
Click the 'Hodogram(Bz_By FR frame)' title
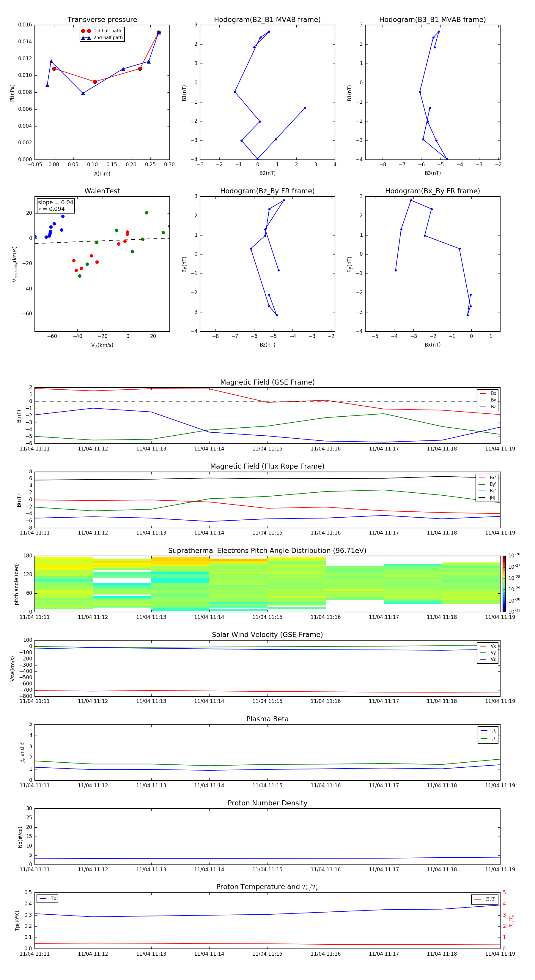pos(267,191)
